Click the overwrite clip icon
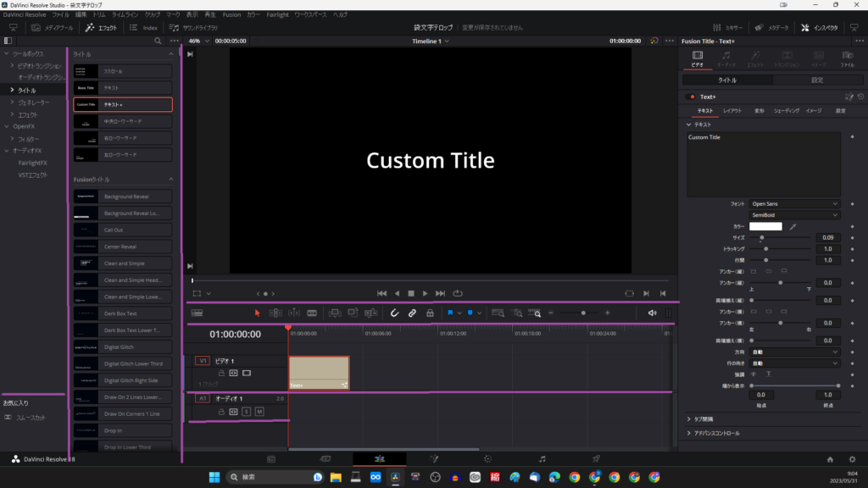This screenshot has width=868, height=488. tap(353, 313)
